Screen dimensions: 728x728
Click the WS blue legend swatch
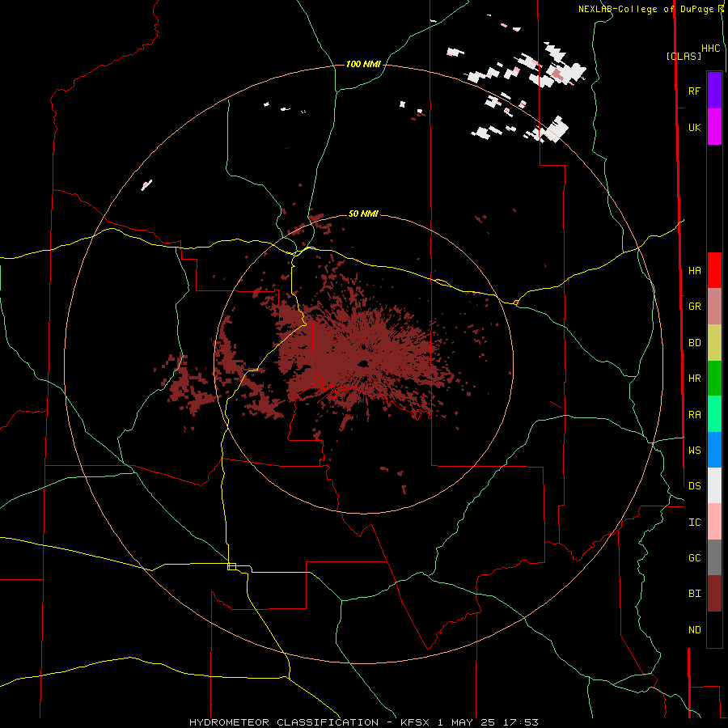[x=714, y=450]
